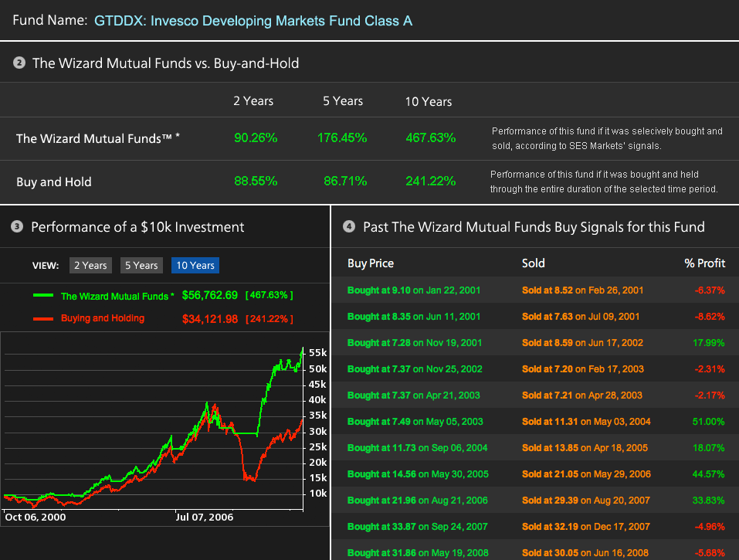Click the 18.07% profit value
739x560 pixels.
708,448
